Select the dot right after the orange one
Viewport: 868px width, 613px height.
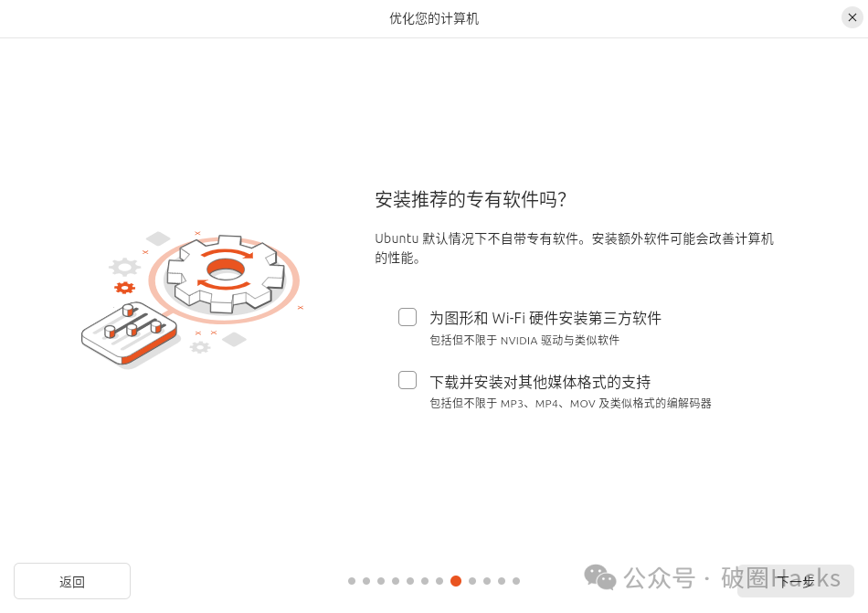pyautogui.click(x=472, y=581)
